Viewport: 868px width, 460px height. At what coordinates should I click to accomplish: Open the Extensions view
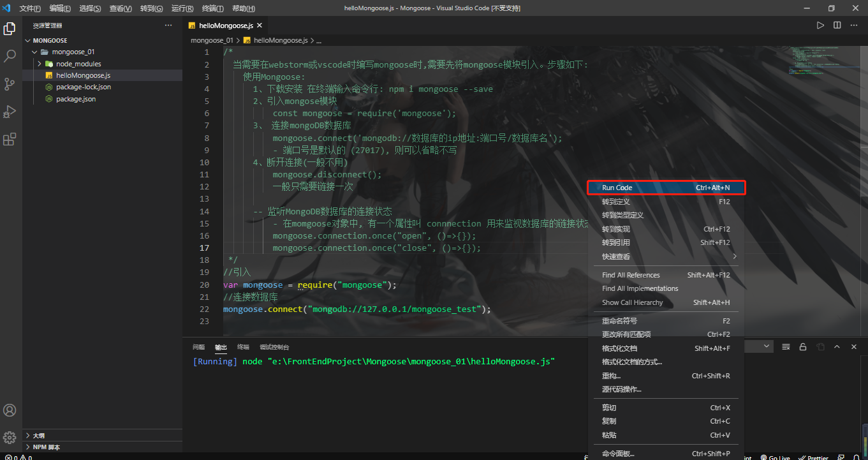[10, 140]
